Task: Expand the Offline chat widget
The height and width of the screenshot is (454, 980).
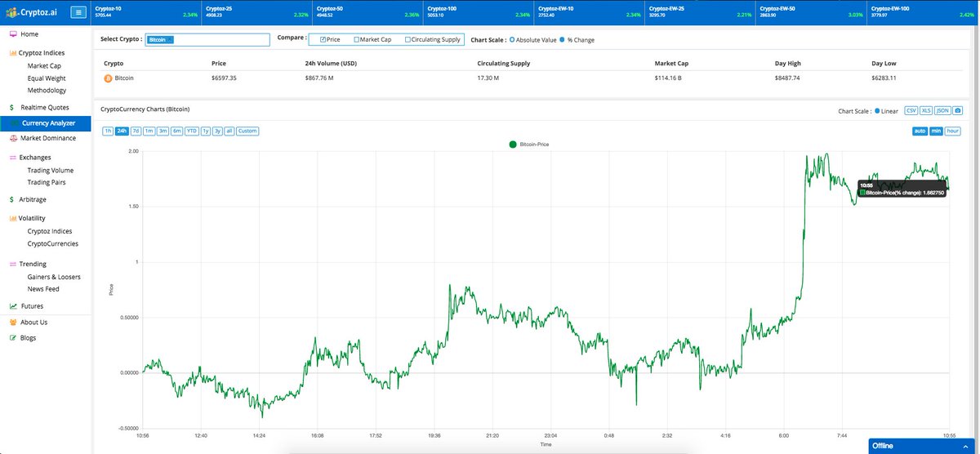Action: (922, 446)
